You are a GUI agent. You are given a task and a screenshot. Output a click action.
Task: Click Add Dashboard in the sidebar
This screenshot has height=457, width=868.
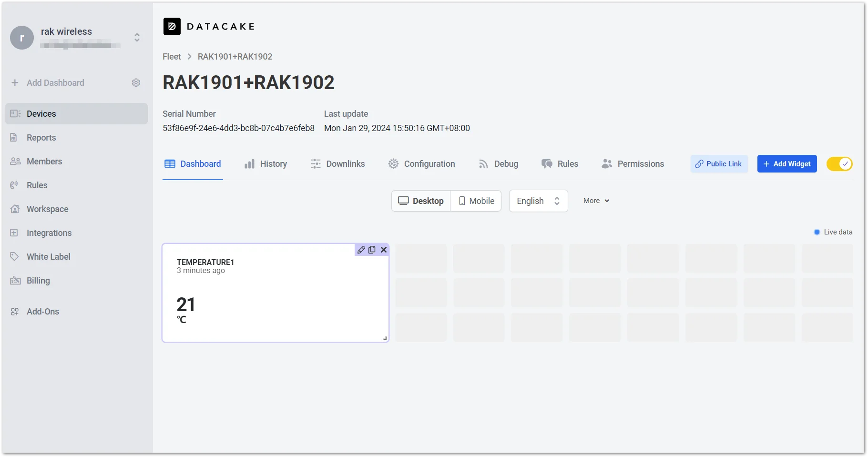pos(55,83)
